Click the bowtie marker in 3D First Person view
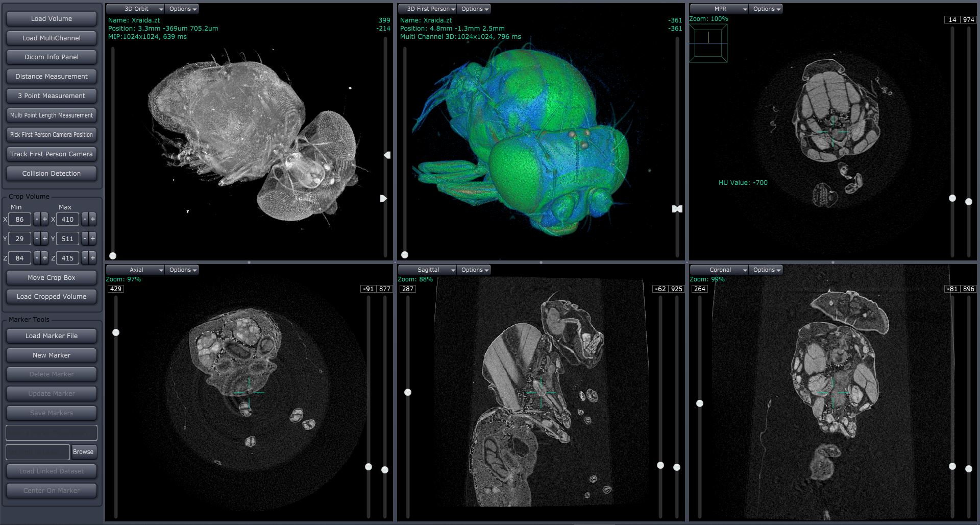 [x=677, y=209]
